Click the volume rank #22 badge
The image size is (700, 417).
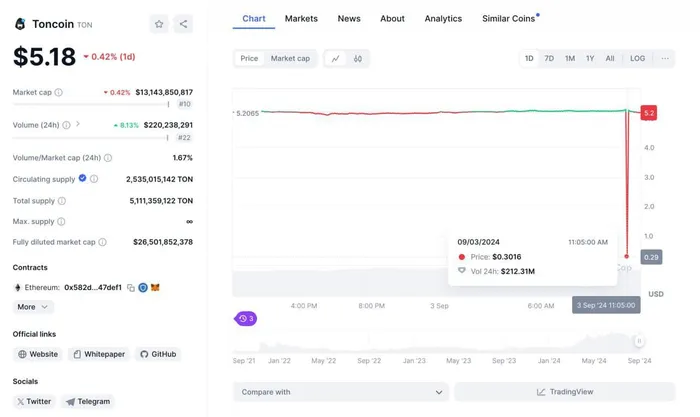click(184, 138)
